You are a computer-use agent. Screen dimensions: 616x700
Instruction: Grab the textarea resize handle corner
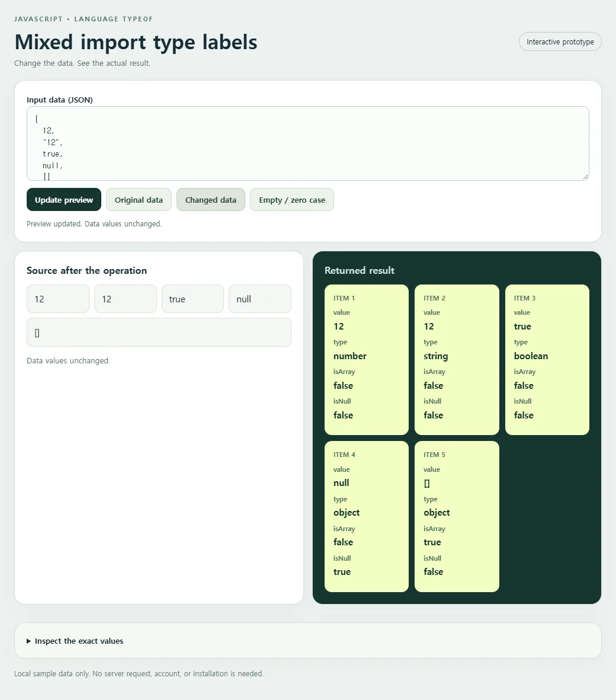point(586,177)
